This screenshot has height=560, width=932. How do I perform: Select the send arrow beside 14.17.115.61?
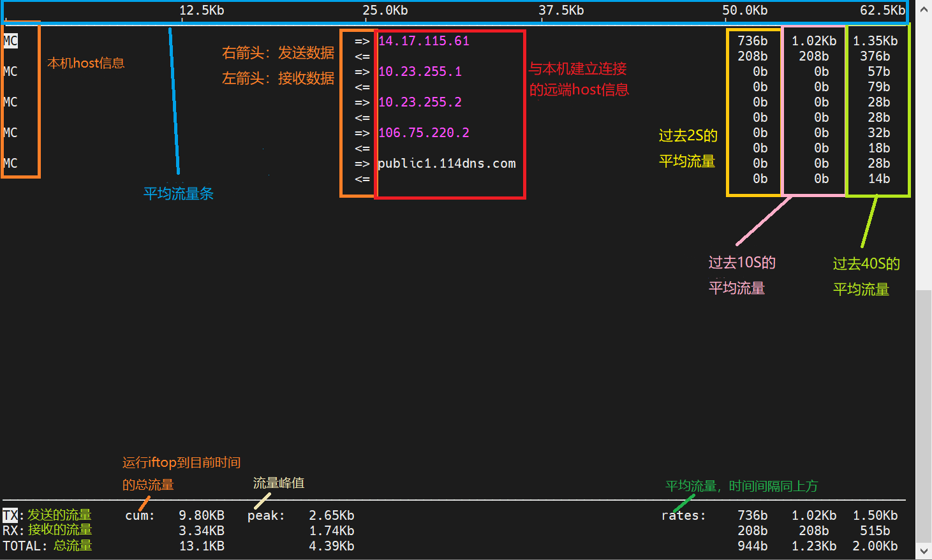(364, 40)
